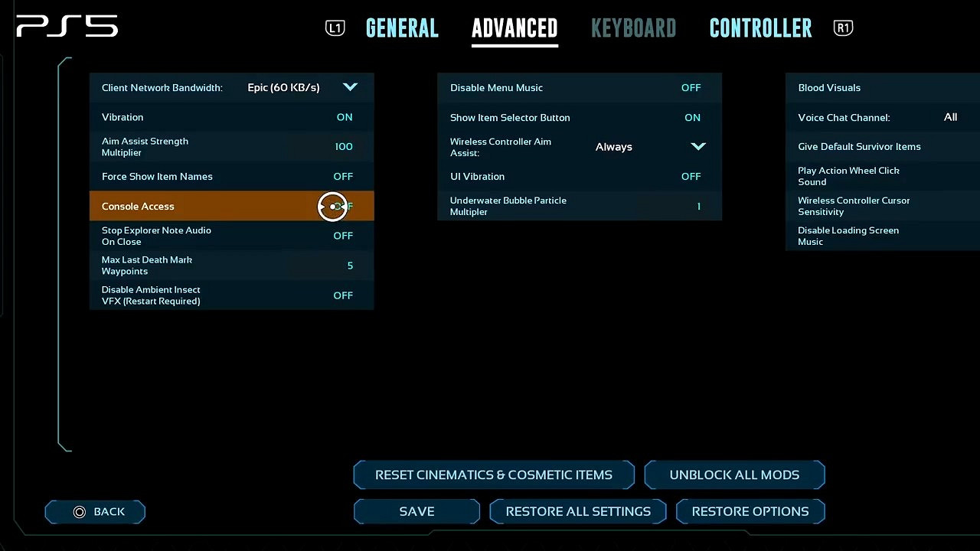Image resolution: width=980 pixels, height=551 pixels.
Task: Open the Controller tab
Action: point(760,28)
